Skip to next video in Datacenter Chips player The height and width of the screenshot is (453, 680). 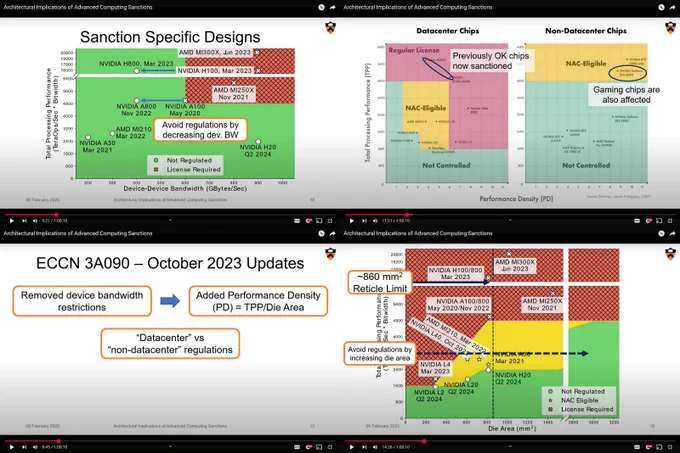pos(364,221)
